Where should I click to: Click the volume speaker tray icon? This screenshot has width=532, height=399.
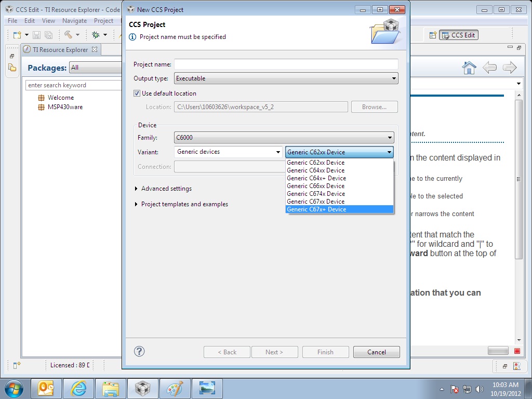click(x=479, y=389)
